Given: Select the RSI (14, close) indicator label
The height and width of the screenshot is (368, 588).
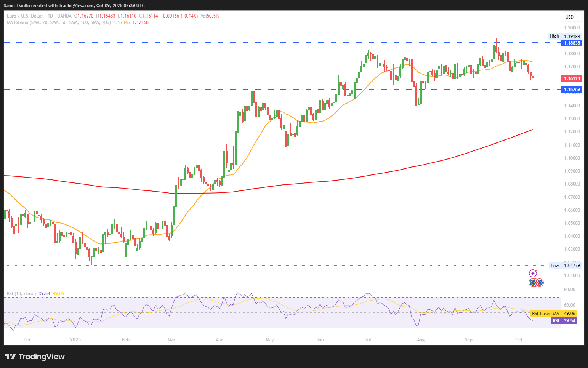Looking at the screenshot, I should pyautogui.click(x=21, y=294).
